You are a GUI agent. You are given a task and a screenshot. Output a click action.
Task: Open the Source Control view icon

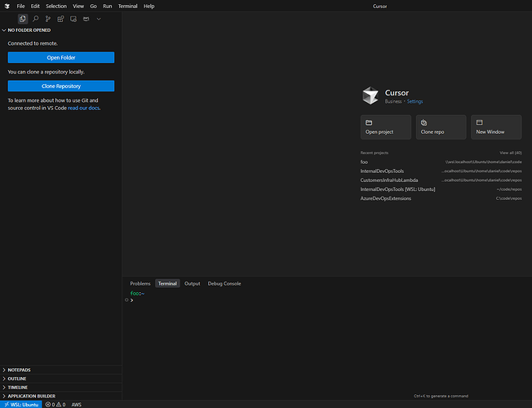[x=48, y=19]
